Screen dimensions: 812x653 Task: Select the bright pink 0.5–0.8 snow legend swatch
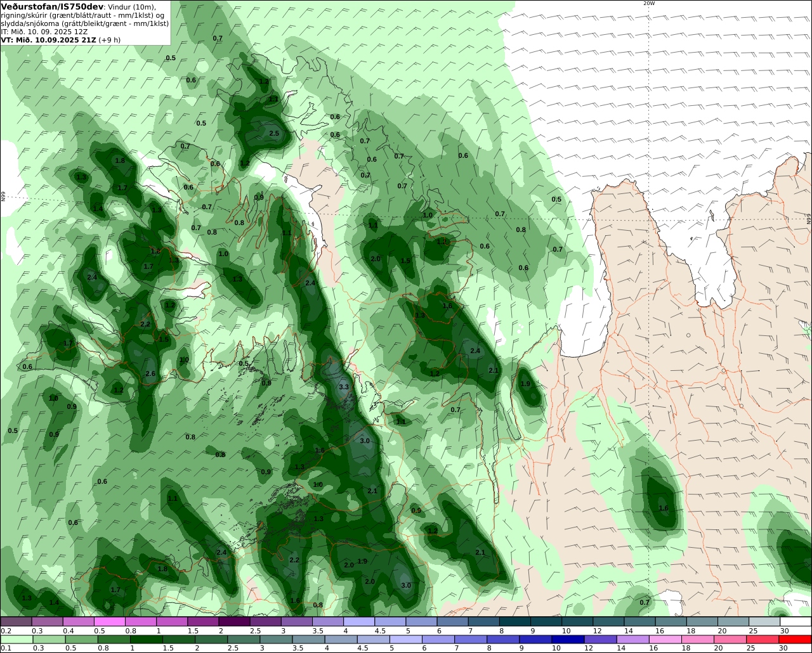click(109, 621)
